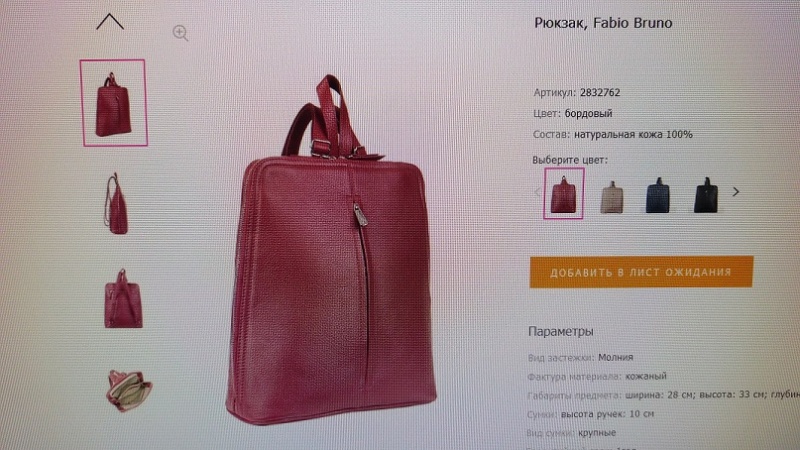Click the up arrow above thumbnails

[110, 21]
